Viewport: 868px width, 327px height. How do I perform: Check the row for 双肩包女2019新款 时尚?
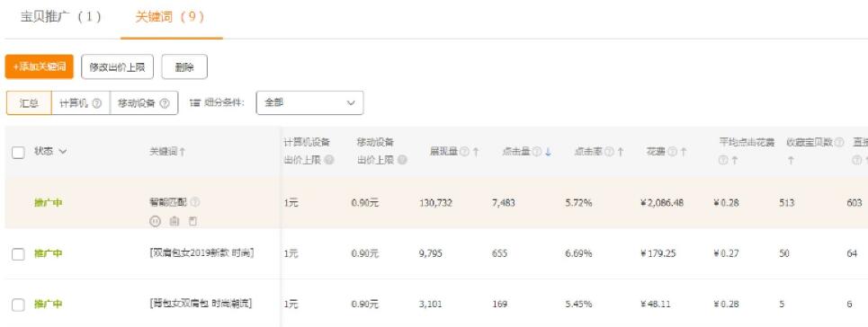pyautogui.click(x=18, y=254)
